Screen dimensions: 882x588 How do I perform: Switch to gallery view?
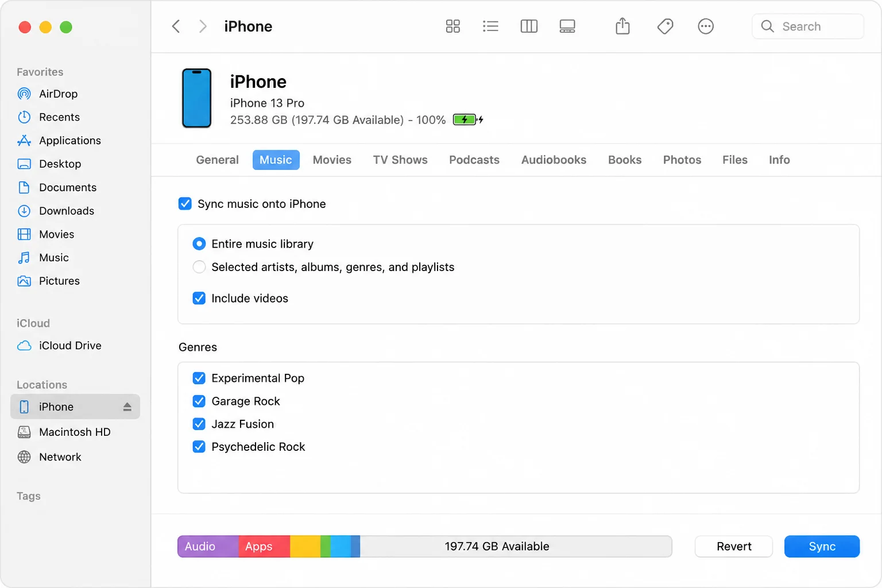[x=567, y=26]
